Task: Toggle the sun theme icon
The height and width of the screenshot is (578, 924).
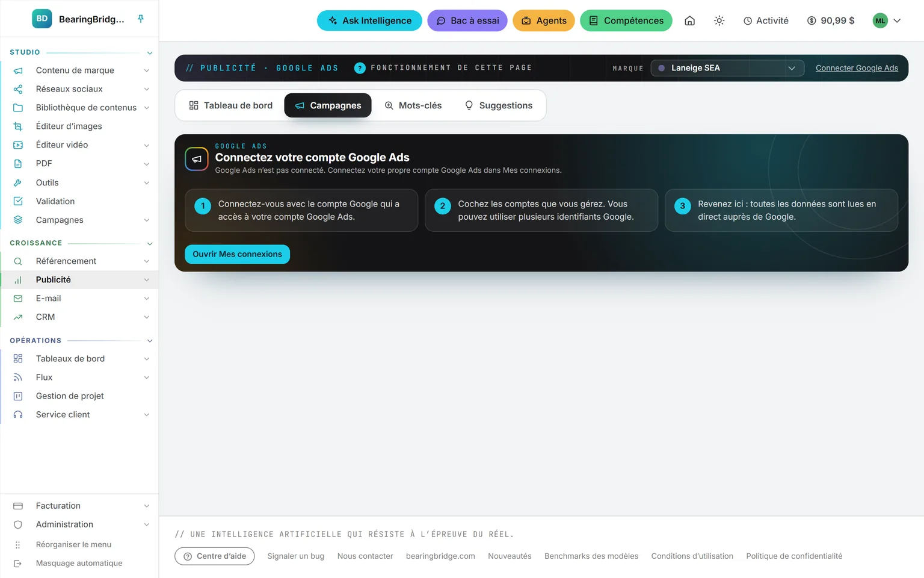Action: pyautogui.click(x=719, y=20)
